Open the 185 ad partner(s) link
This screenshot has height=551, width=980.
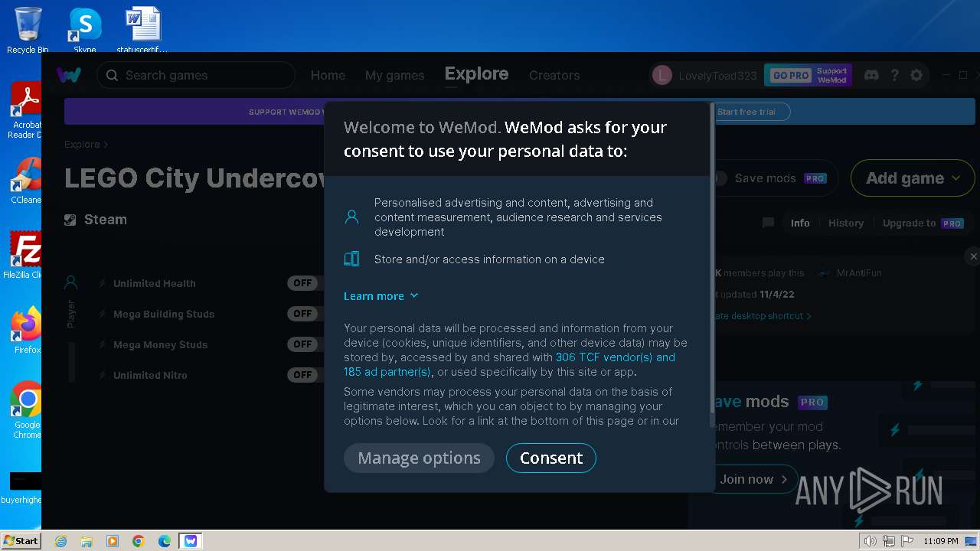click(x=387, y=372)
